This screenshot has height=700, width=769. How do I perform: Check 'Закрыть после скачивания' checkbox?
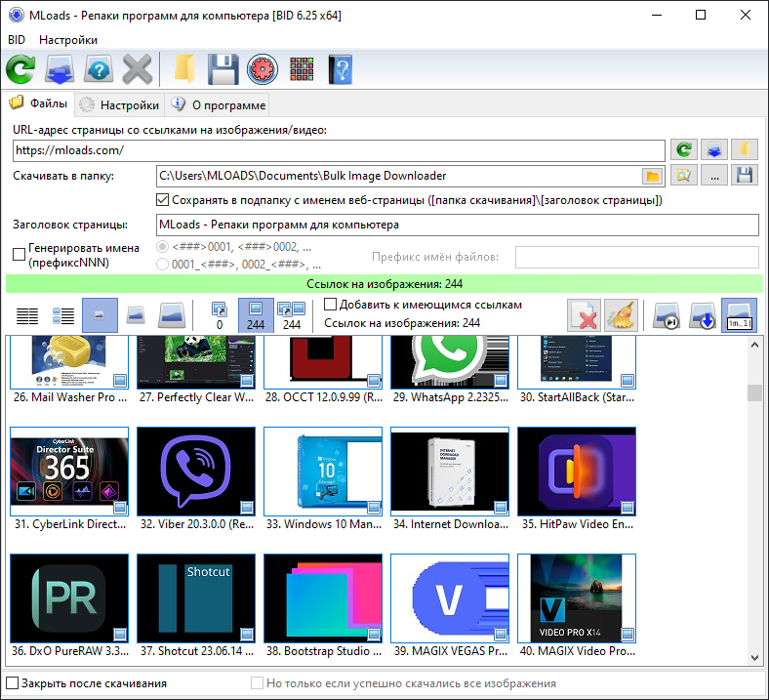coord(13,682)
